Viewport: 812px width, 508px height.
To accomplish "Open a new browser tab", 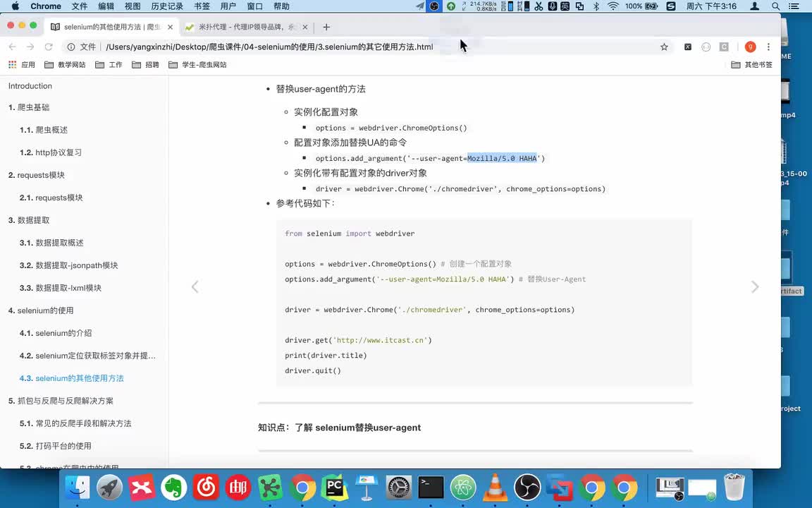I will pos(326,27).
